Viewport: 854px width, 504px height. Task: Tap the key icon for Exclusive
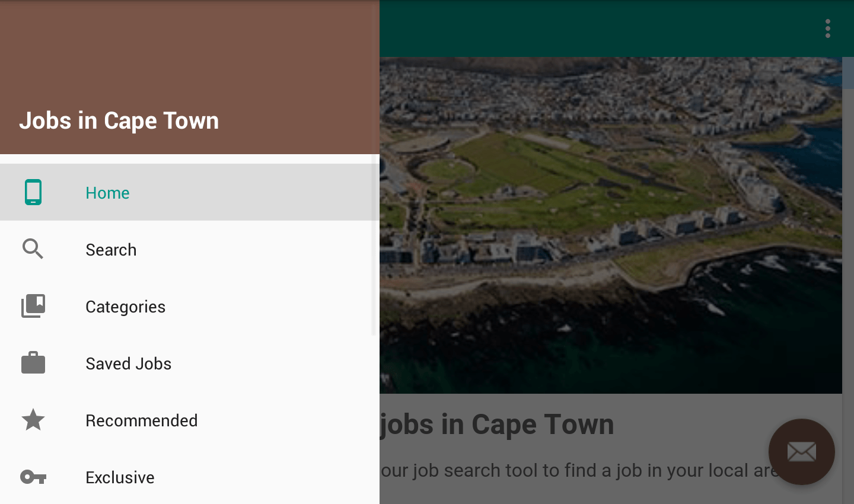point(33,477)
